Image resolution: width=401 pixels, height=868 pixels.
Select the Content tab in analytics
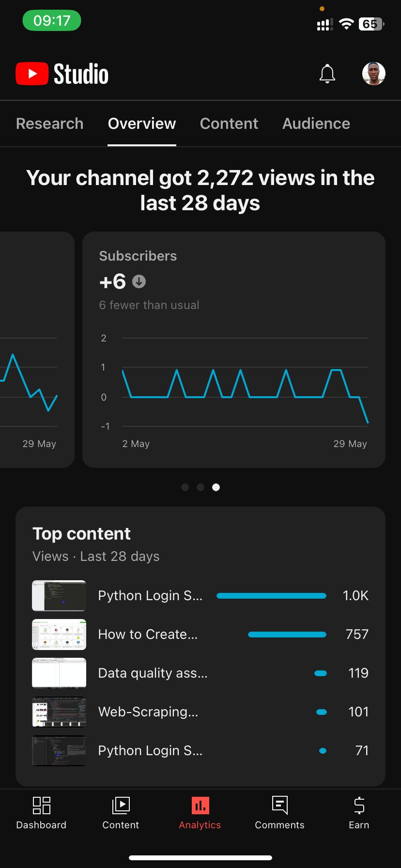(229, 124)
